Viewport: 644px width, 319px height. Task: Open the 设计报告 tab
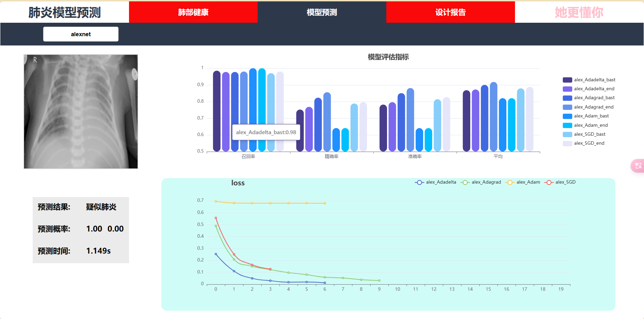pyautogui.click(x=451, y=12)
